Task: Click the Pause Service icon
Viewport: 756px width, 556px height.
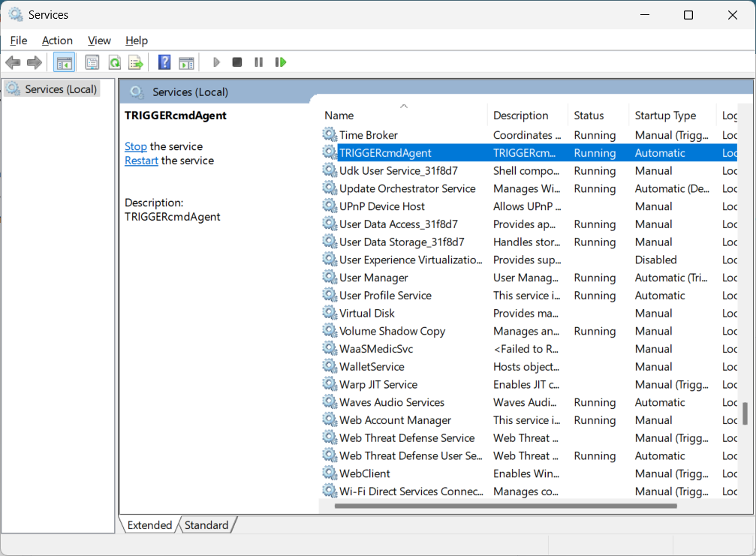Action: tap(258, 62)
